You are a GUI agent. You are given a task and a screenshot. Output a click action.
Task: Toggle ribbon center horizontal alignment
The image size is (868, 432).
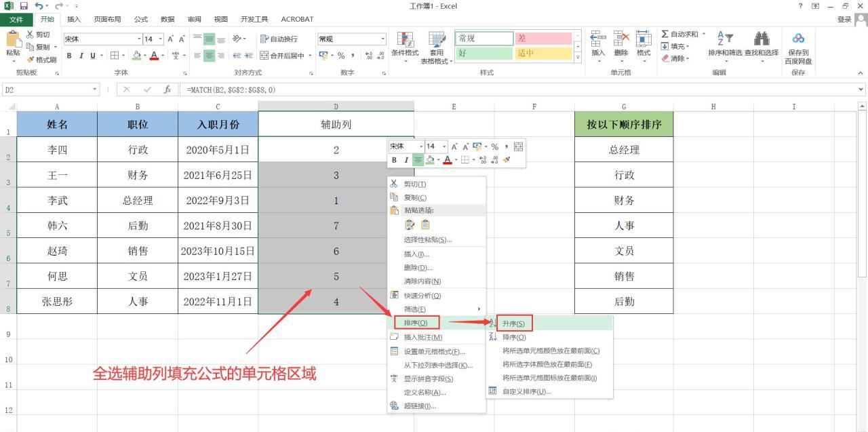210,56
